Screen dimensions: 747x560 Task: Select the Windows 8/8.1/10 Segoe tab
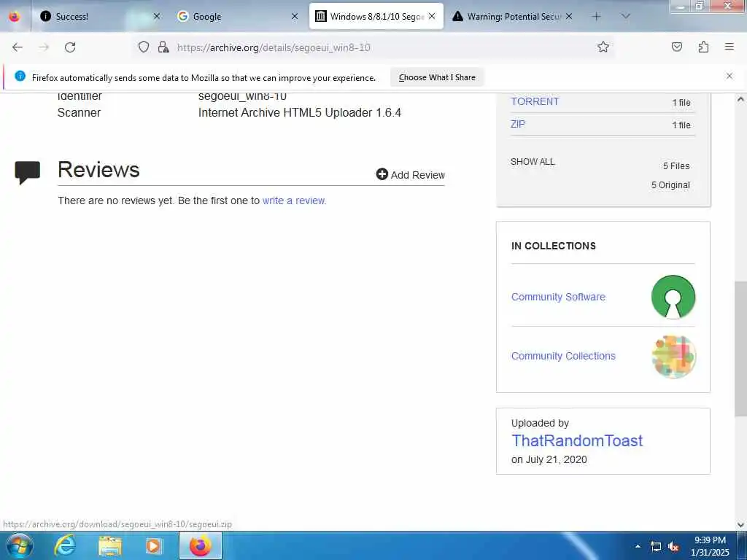click(x=376, y=16)
